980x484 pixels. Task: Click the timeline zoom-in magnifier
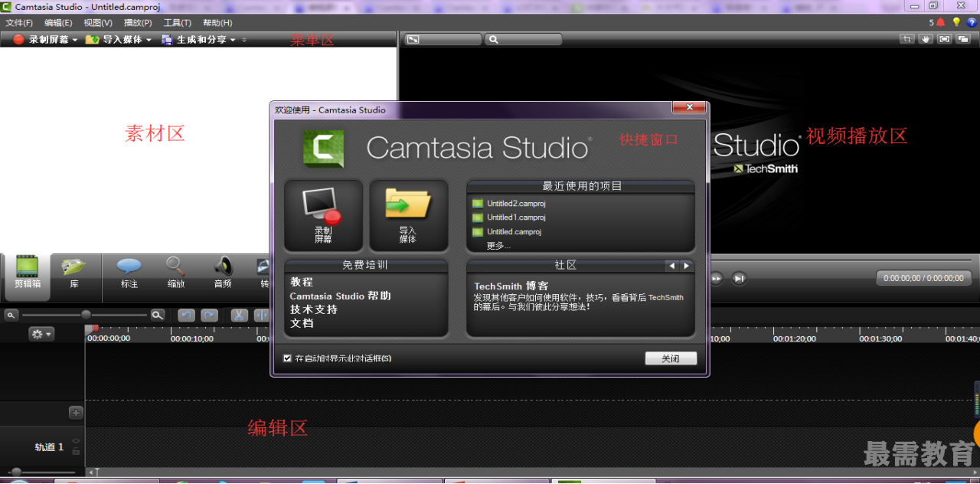coord(157,315)
